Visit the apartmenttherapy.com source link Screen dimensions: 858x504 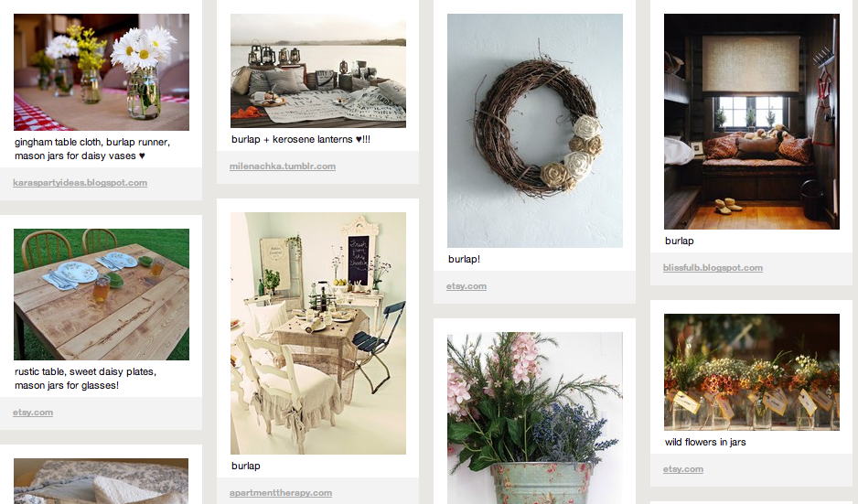[281, 493]
